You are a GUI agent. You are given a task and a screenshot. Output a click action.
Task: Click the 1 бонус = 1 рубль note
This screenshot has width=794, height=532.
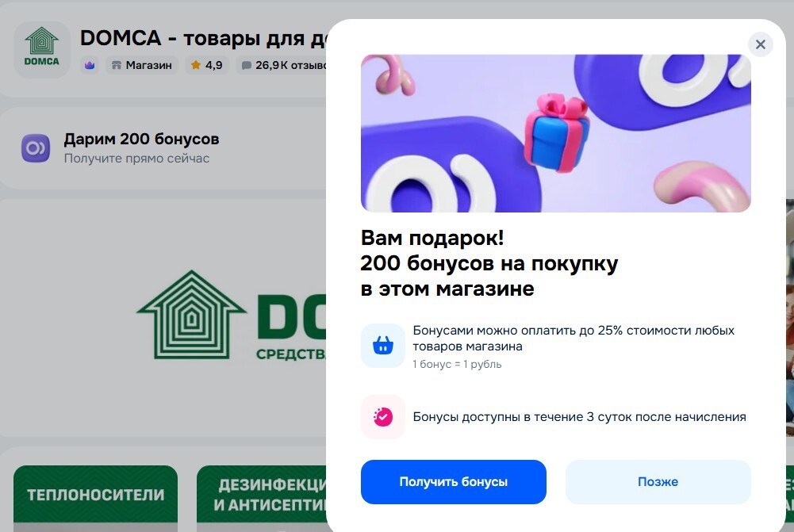coord(457,365)
